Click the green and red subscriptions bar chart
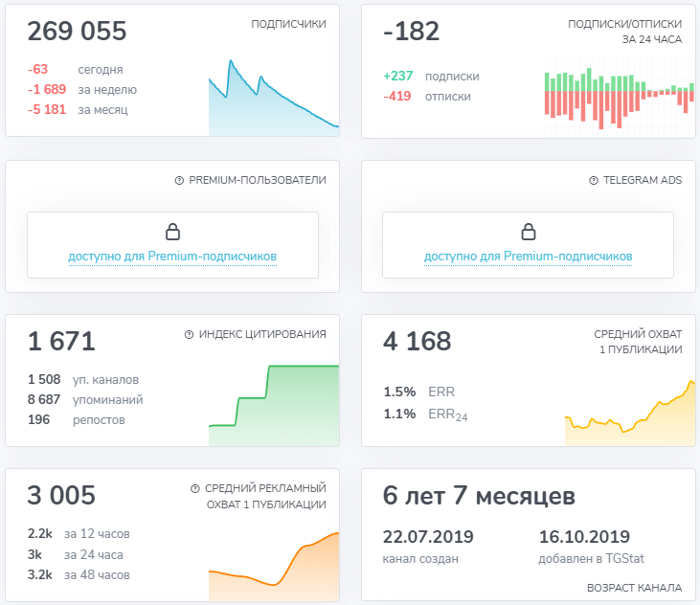 (615, 96)
